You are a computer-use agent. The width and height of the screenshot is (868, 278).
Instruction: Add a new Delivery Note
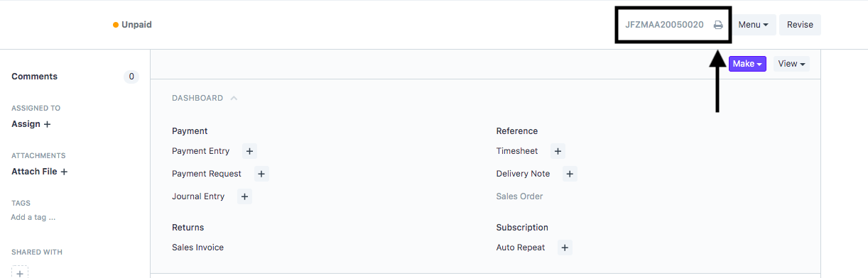[x=570, y=174]
